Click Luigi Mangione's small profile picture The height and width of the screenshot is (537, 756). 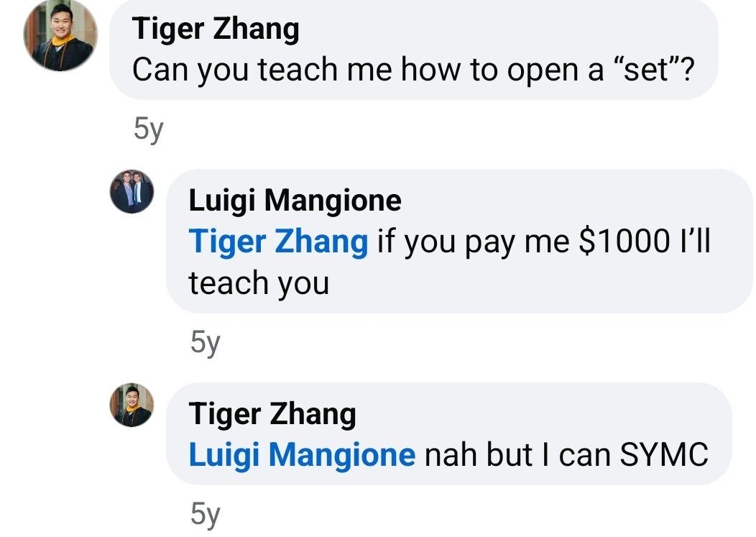coord(132,191)
